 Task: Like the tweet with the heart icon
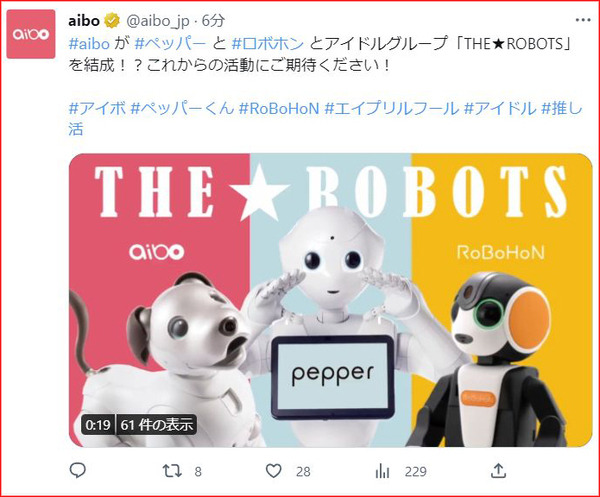(x=274, y=471)
